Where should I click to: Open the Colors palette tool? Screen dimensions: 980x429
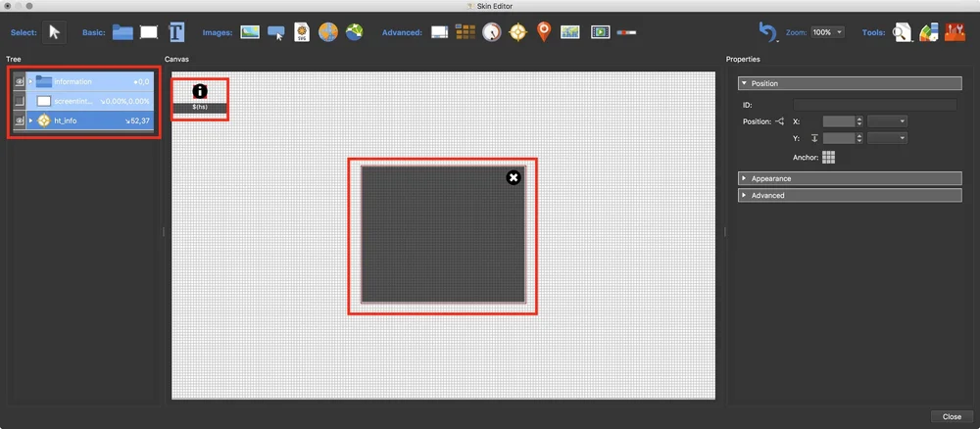pyautogui.click(x=929, y=32)
